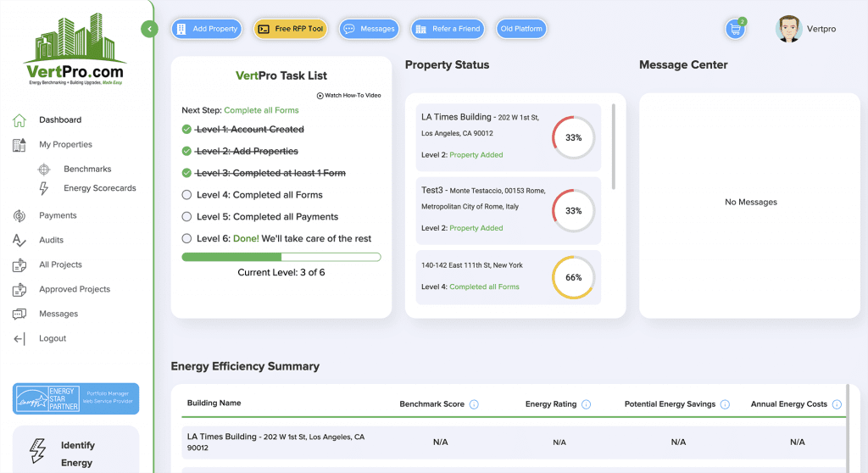Image resolution: width=868 pixels, height=473 pixels.
Task: Click Level 1 Account Created checkmark
Action: tap(186, 129)
